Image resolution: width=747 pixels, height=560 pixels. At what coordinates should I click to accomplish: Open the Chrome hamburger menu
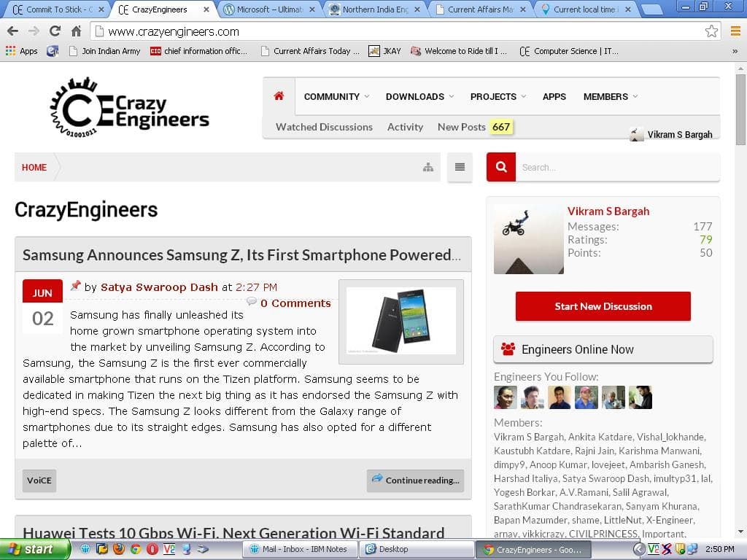click(735, 31)
